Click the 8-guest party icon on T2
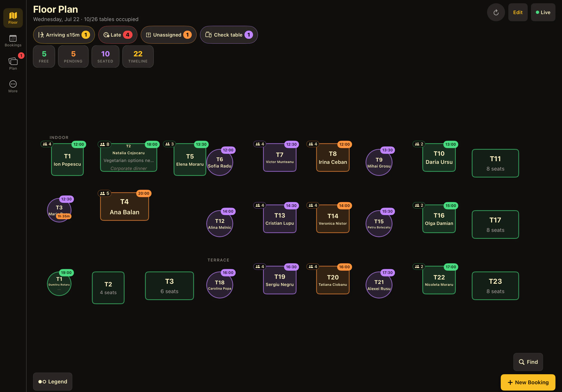 (x=105, y=144)
